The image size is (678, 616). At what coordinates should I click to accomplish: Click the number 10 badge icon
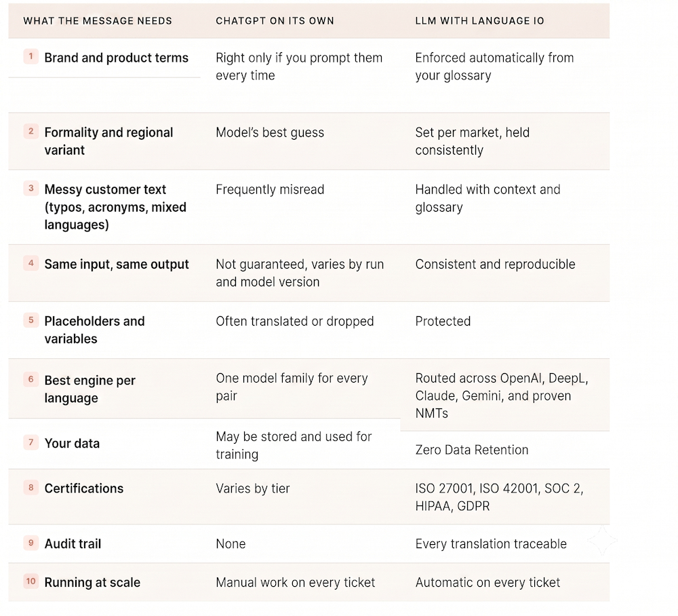point(31,581)
